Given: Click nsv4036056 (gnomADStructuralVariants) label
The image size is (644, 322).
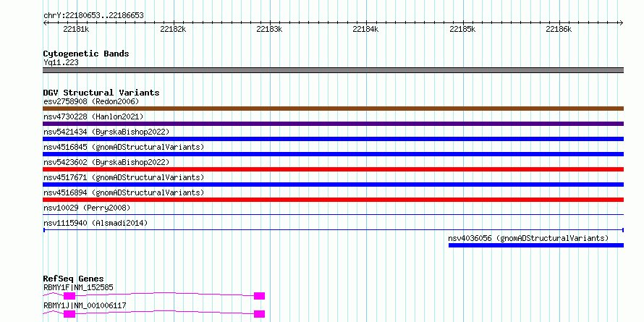Looking at the screenshot, I should [528, 238].
